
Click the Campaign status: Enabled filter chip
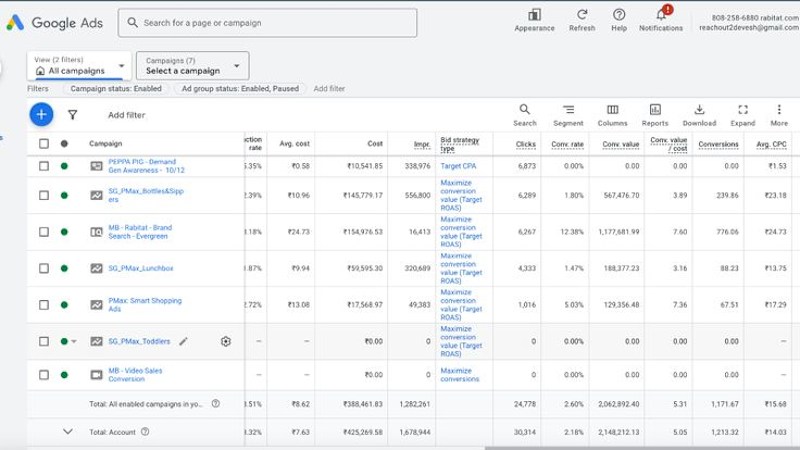click(116, 88)
